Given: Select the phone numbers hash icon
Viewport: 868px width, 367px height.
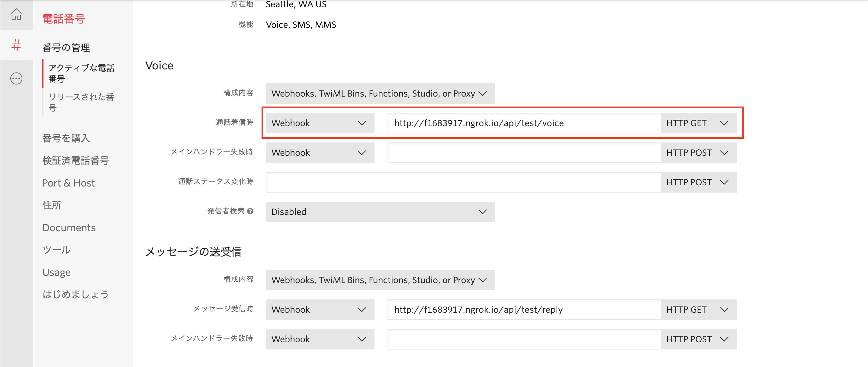Looking at the screenshot, I should click(16, 46).
